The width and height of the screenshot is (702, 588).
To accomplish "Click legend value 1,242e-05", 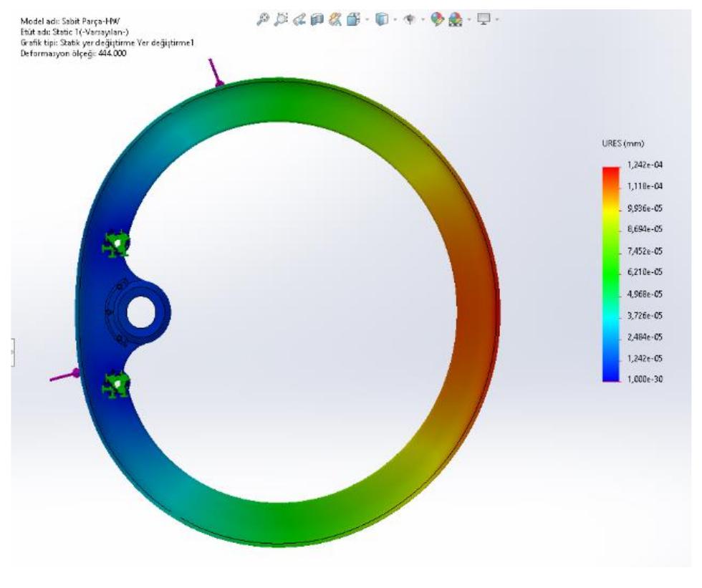I will 645,358.
